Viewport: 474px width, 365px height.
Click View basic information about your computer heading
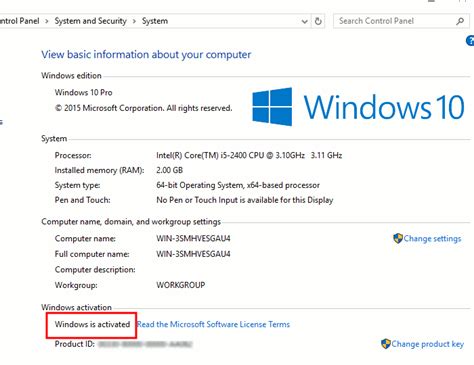146,55
